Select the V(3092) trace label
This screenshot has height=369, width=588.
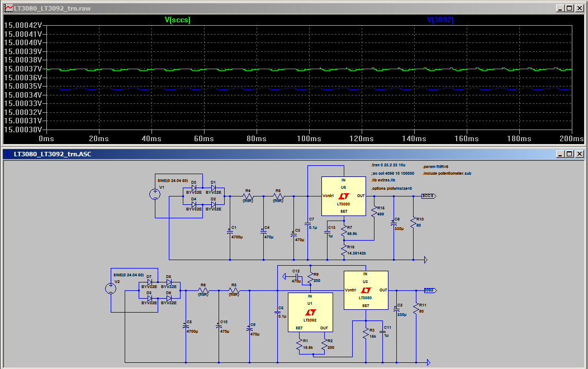(440, 20)
